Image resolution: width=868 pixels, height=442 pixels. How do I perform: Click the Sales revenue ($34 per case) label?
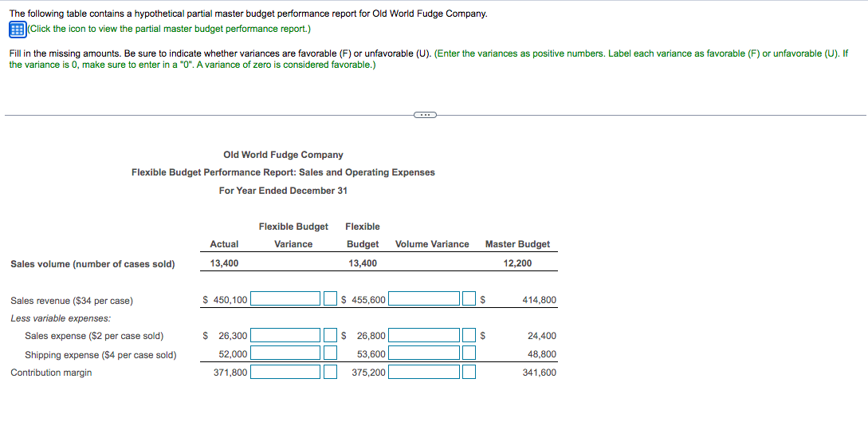point(72,301)
